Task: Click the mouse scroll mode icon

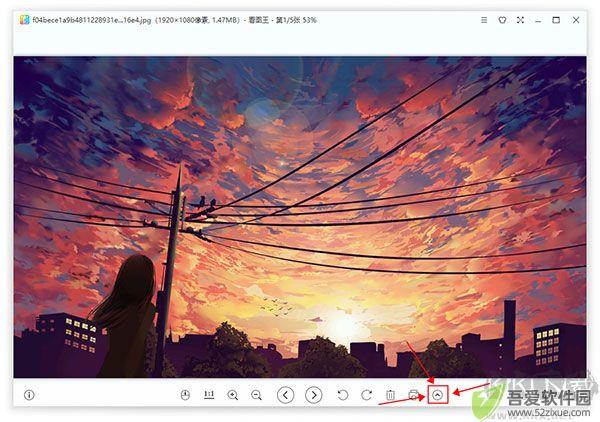Action: [x=185, y=394]
